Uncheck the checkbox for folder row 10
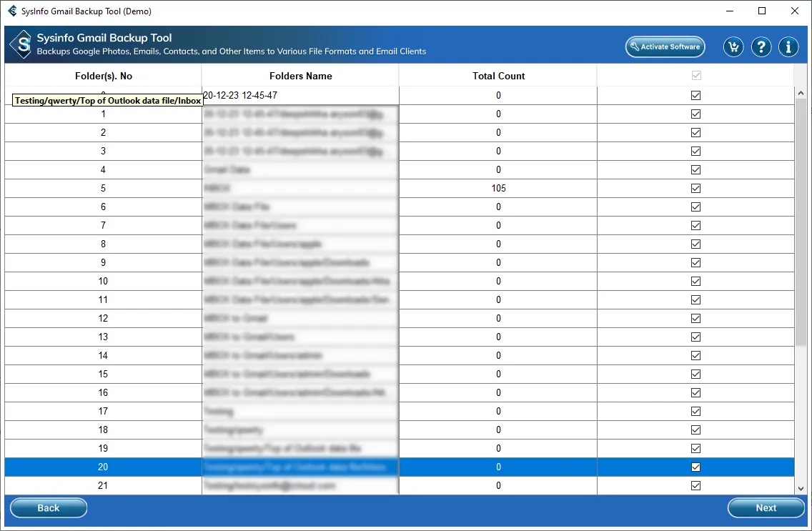This screenshot has width=812, height=531. click(695, 281)
